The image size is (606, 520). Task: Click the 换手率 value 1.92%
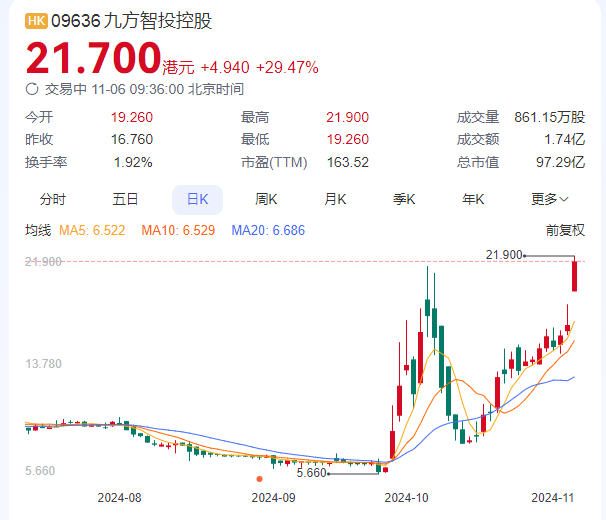[x=133, y=162]
